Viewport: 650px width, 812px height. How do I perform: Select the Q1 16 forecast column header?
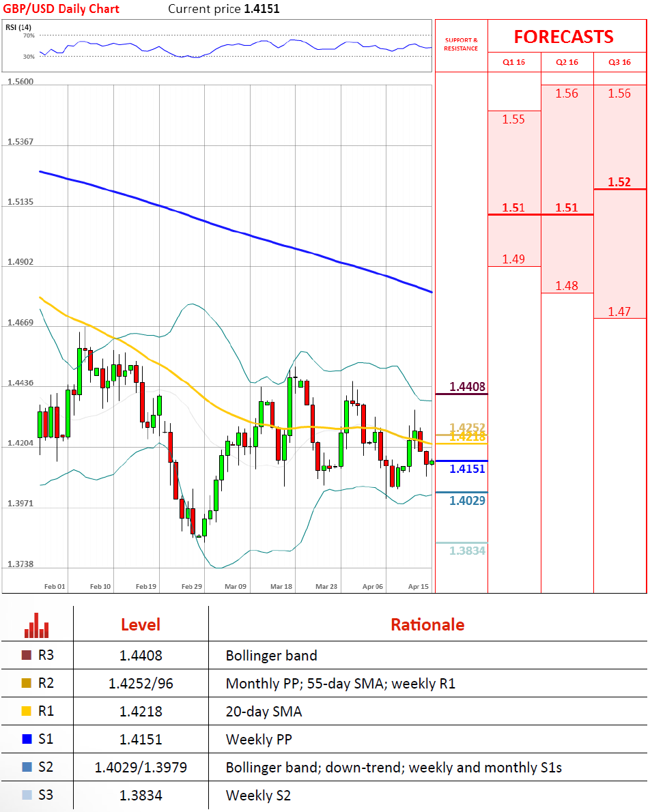[513, 62]
